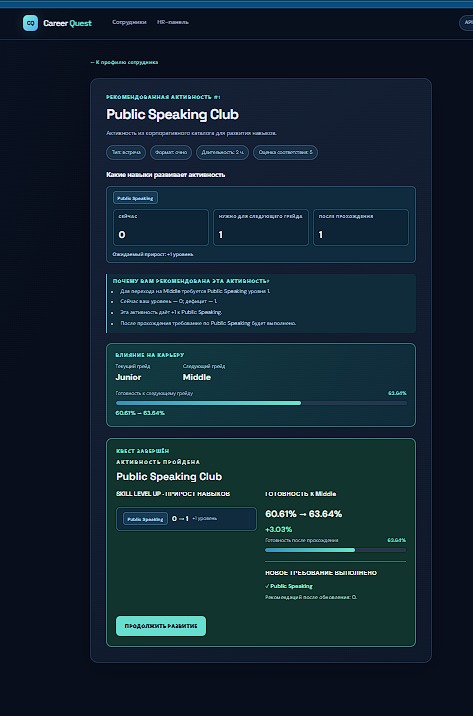Click the Career Quest brand name
The width and height of the screenshot is (473, 716).
(68, 23)
